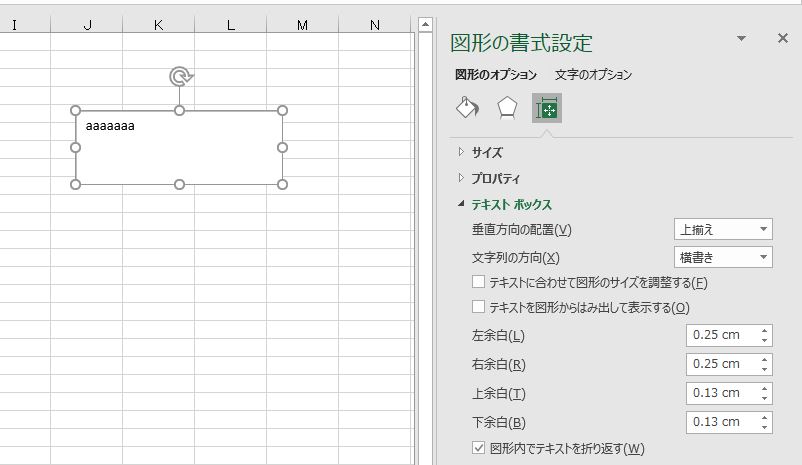Uncheck 図形内でテキストを折り返す checkbox
The image size is (802, 465).
pos(478,448)
